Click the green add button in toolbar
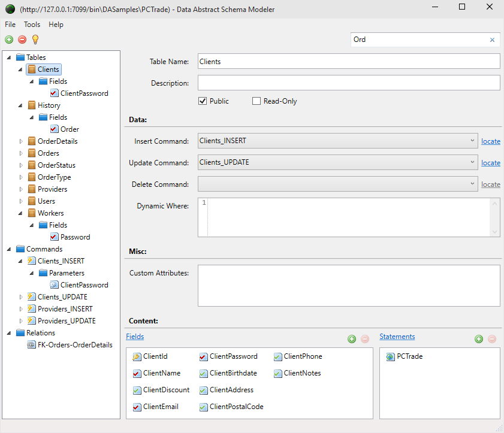Image resolution: width=504 pixels, height=433 pixels. tap(9, 40)
